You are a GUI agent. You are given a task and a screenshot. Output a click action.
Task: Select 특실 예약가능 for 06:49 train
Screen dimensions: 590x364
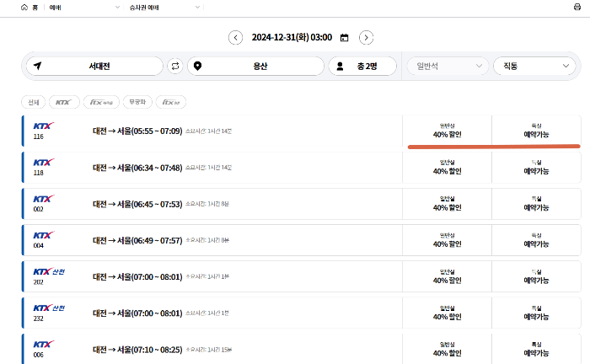(x=536, y=240)
